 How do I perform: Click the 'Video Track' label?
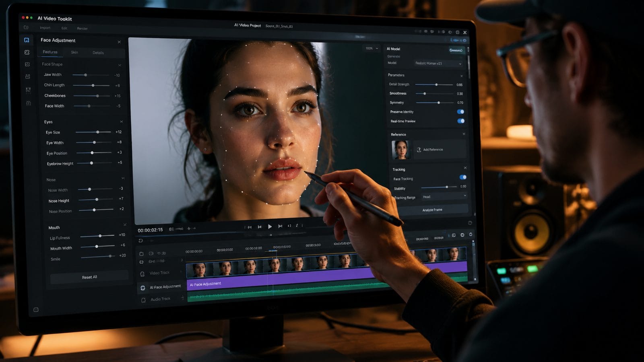159,273
